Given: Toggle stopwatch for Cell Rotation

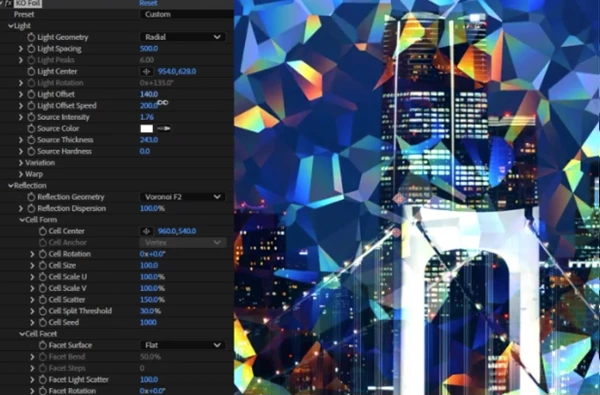Looking at the screenshot, I should 42,254.
